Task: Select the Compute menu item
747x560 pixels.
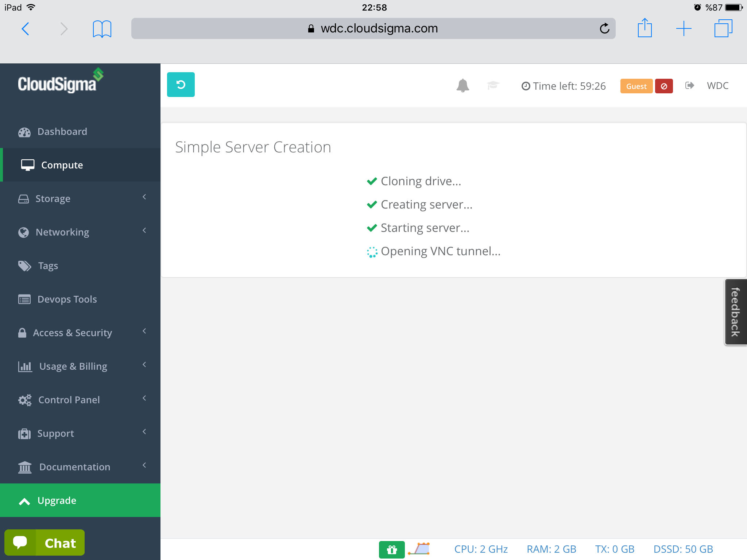Action: 80,165
